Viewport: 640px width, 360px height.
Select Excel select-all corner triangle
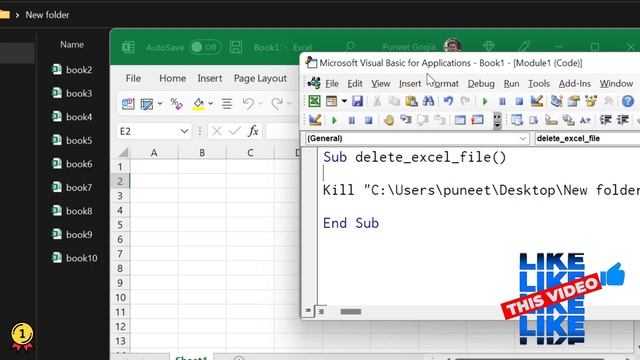coord(123,153)
